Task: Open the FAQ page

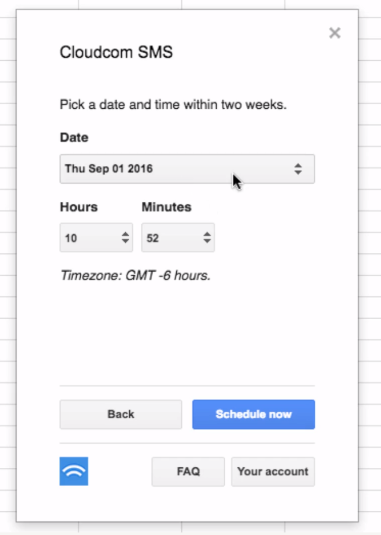Action: point(188,472)
